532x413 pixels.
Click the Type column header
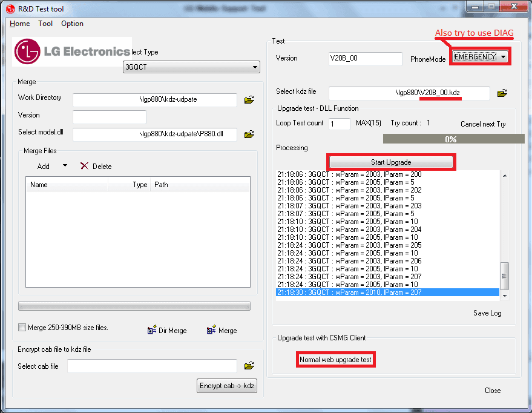coord(130,185)
